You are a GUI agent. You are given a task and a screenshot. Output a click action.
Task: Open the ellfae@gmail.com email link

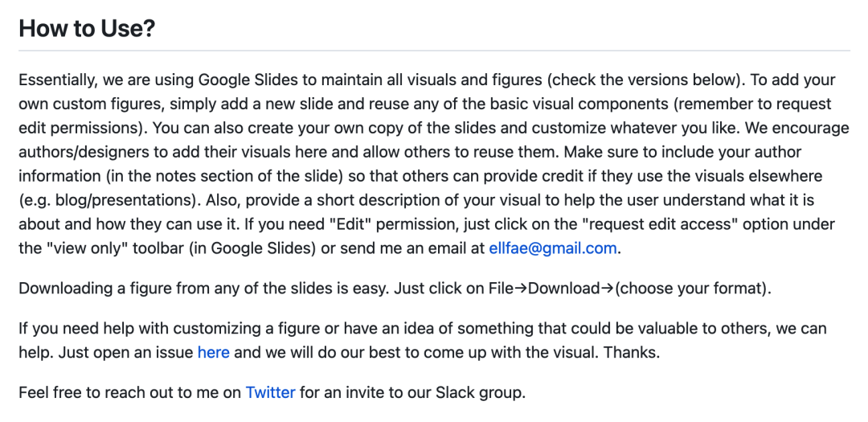552,248
